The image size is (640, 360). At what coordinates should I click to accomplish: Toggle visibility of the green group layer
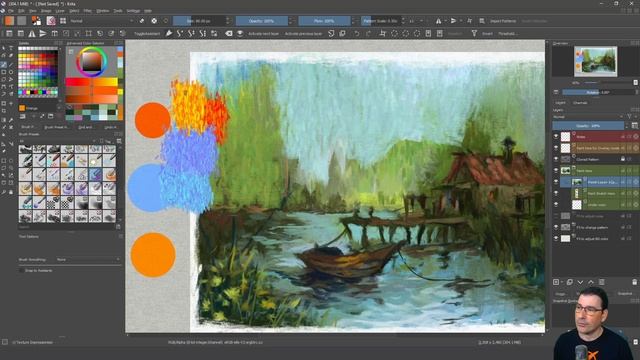click(556, 171)
